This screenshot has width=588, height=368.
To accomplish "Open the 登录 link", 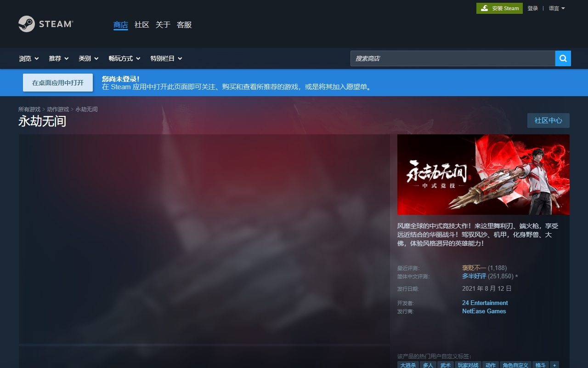I will click(532, 8).
